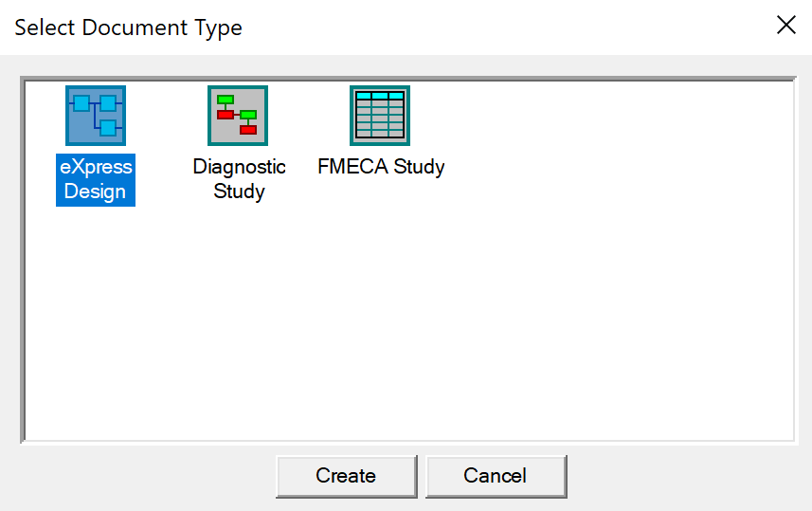
Task: Click the FMECA Study text label
Action: 381,167
